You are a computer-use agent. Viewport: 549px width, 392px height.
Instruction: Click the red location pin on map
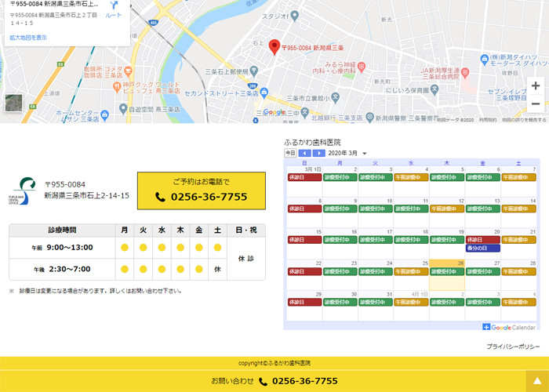(274, 47)
